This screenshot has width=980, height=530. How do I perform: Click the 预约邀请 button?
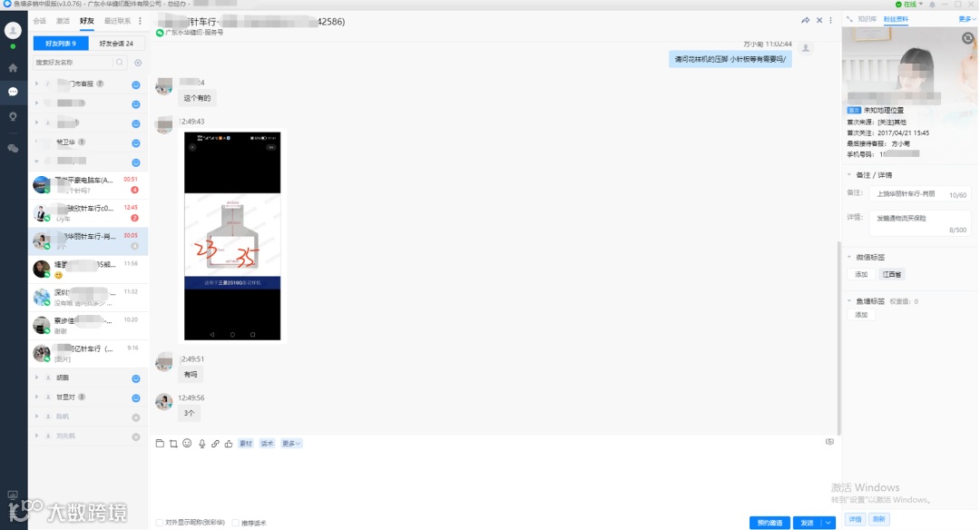pyautogui.click(x=770, y=523)
